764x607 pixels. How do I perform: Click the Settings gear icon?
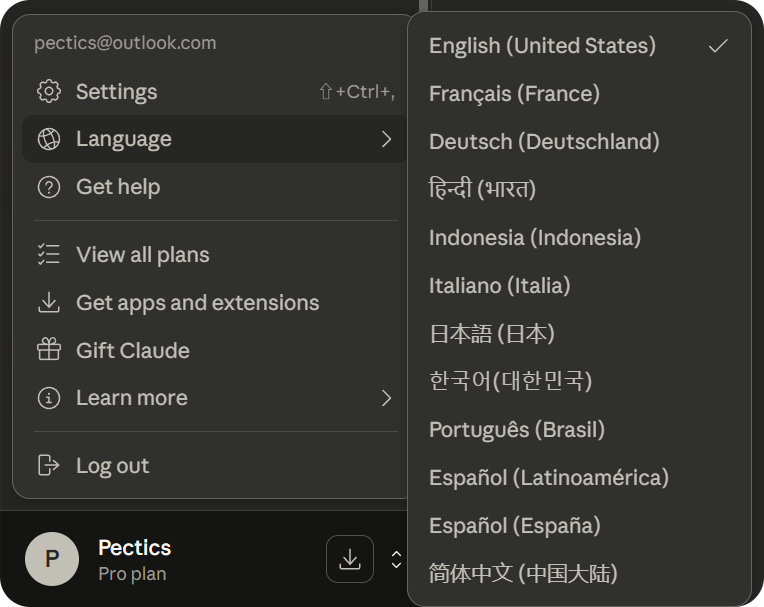(48, 91)
